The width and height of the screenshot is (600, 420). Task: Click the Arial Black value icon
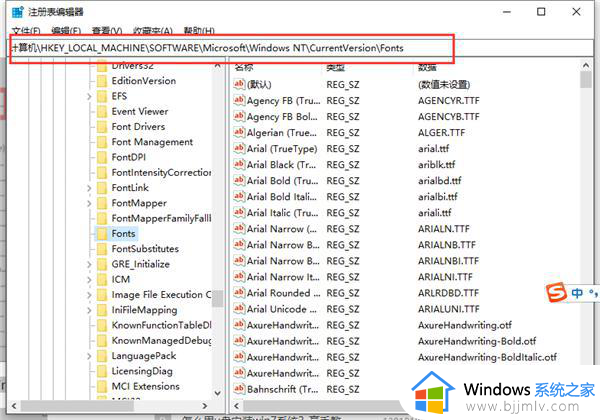(239, 164)
